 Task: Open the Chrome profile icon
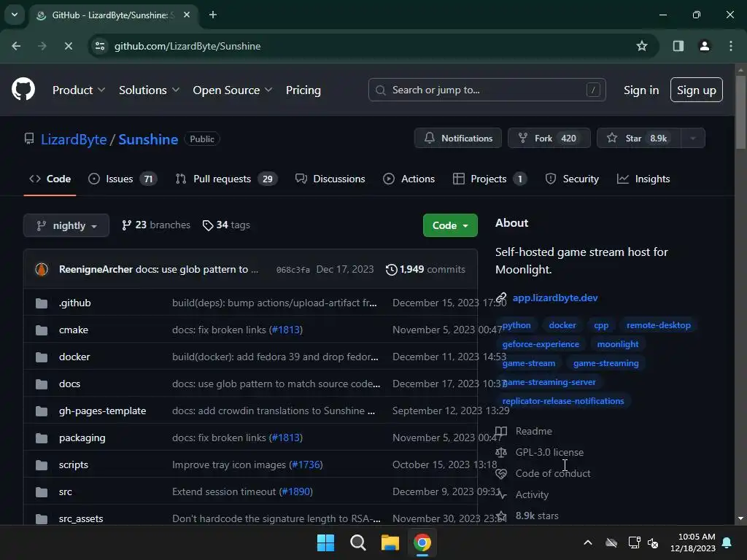(x=704, y=46)
